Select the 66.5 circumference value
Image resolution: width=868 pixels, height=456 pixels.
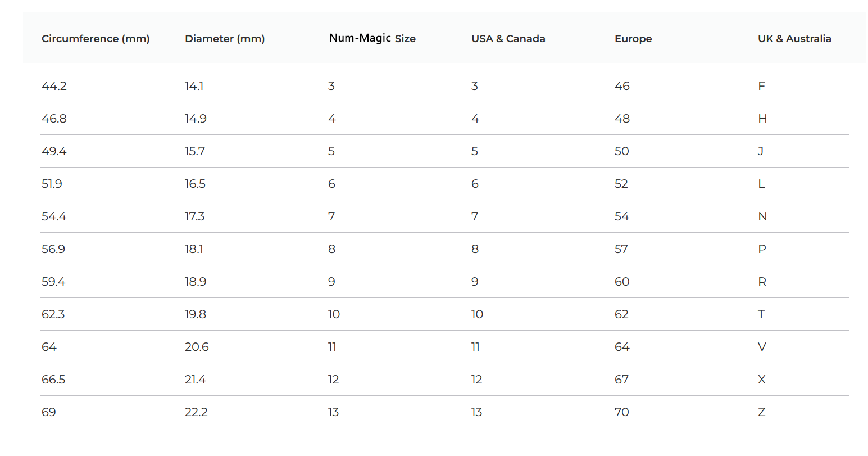(53, 380)
